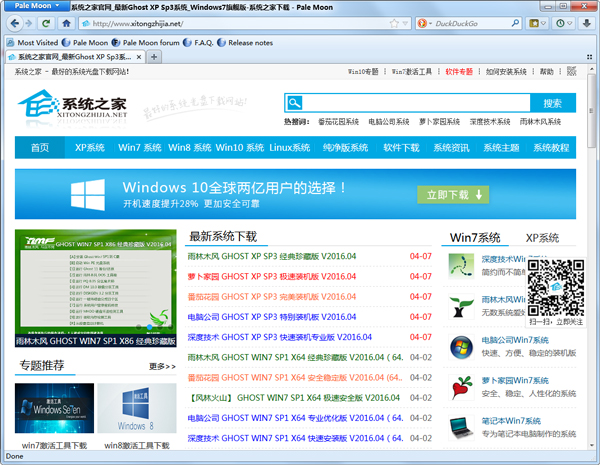This screenshot has height=465, width=600.
Task: Click the 电脑公司Win7系统 sidebar link
Action: pos(515,340)
